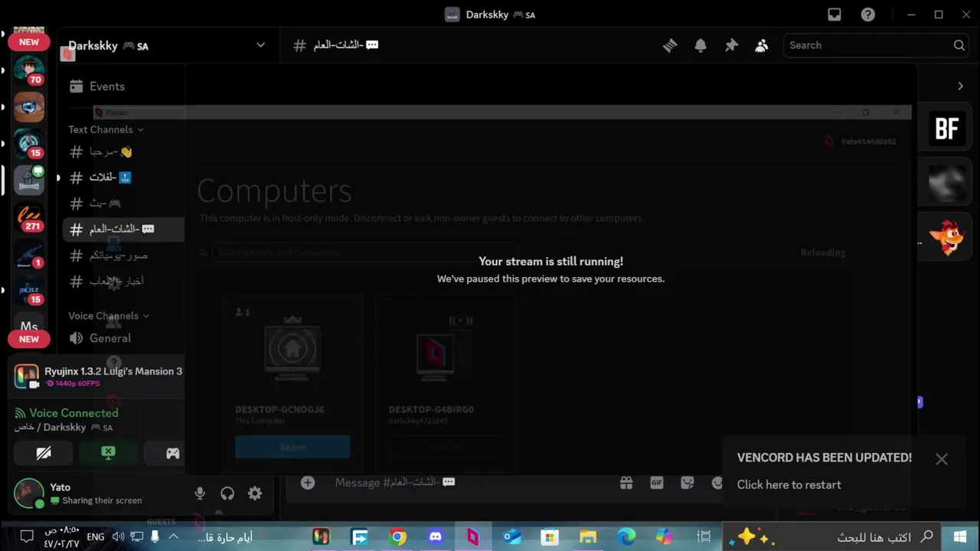Resume the paused stream preview
Screen dimensions: 980x551
click(550, 269)
